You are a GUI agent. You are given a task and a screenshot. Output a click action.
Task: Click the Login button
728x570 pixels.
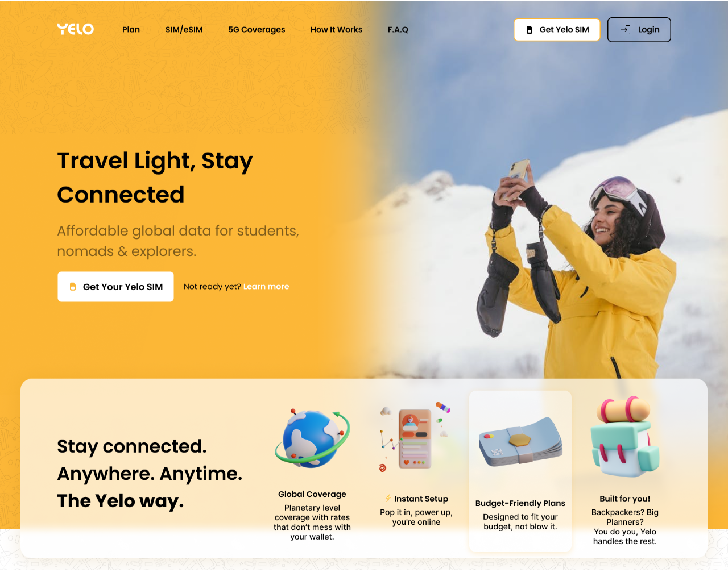[639, 30]
